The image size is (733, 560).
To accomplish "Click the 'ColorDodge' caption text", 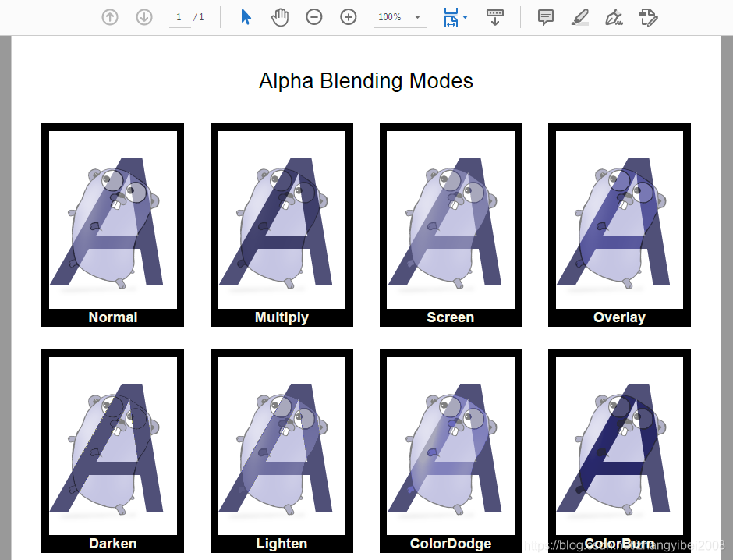I will (x=451, y=544).
